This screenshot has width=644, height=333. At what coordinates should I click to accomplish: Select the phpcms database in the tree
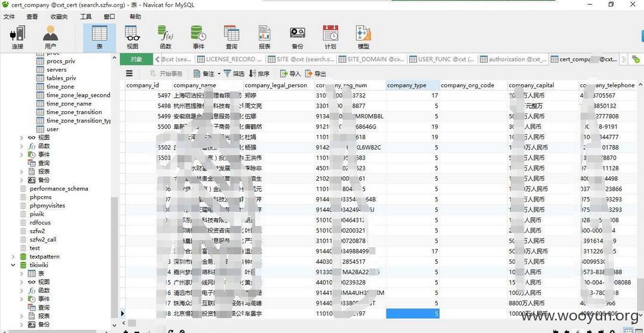(41, 197)
